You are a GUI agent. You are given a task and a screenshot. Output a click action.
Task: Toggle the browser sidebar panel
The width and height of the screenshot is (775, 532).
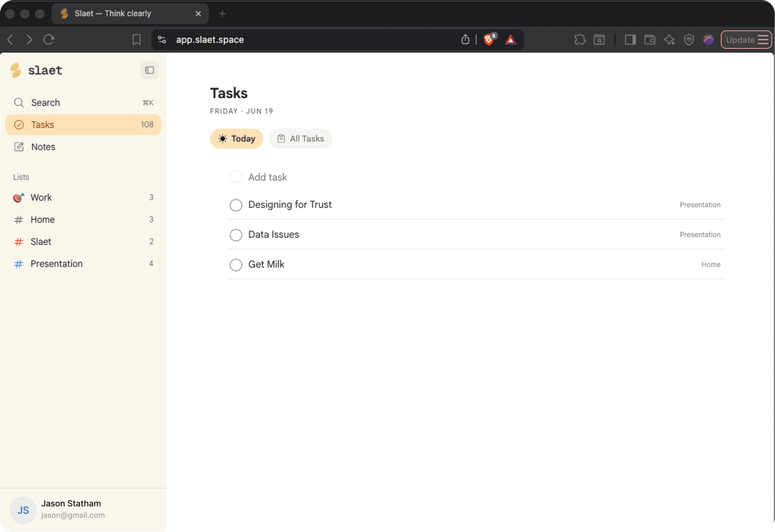[630, 40]
